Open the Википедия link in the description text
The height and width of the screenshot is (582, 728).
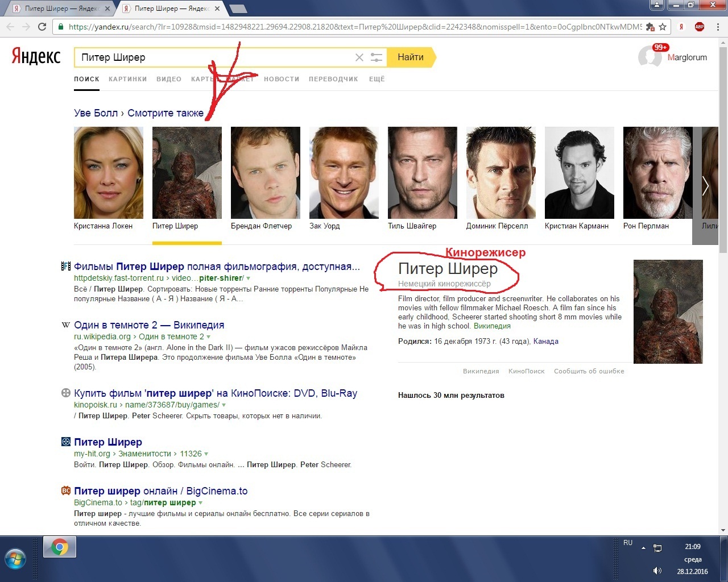(x=492, y=326)
